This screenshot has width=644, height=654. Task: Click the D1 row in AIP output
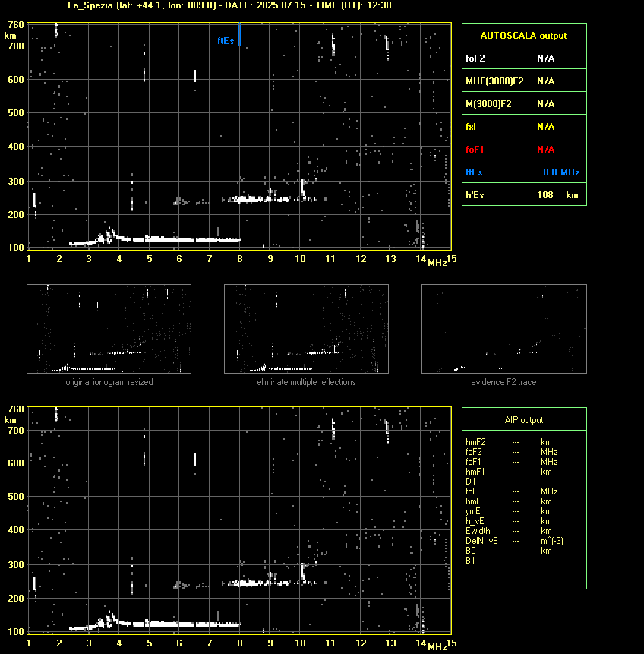pos(493,482)
